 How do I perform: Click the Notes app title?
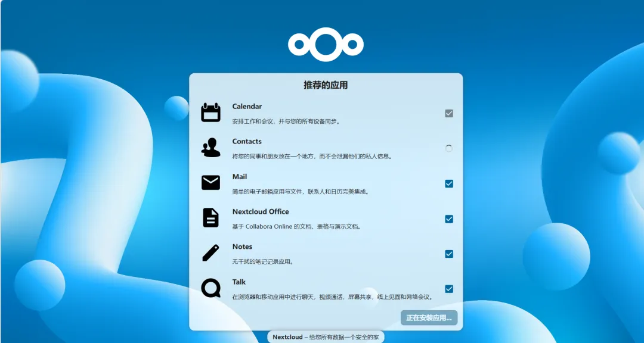(x=242, y=247)
